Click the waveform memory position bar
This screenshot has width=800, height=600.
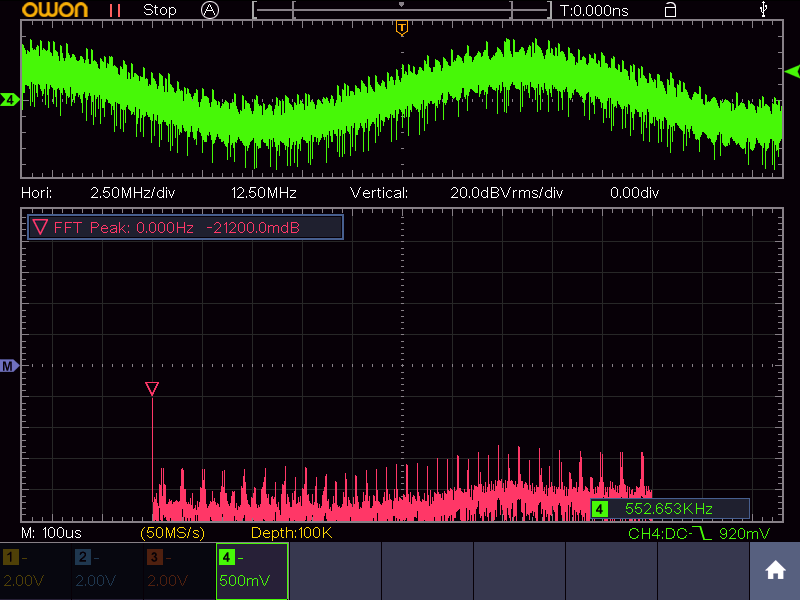(402, 10)
